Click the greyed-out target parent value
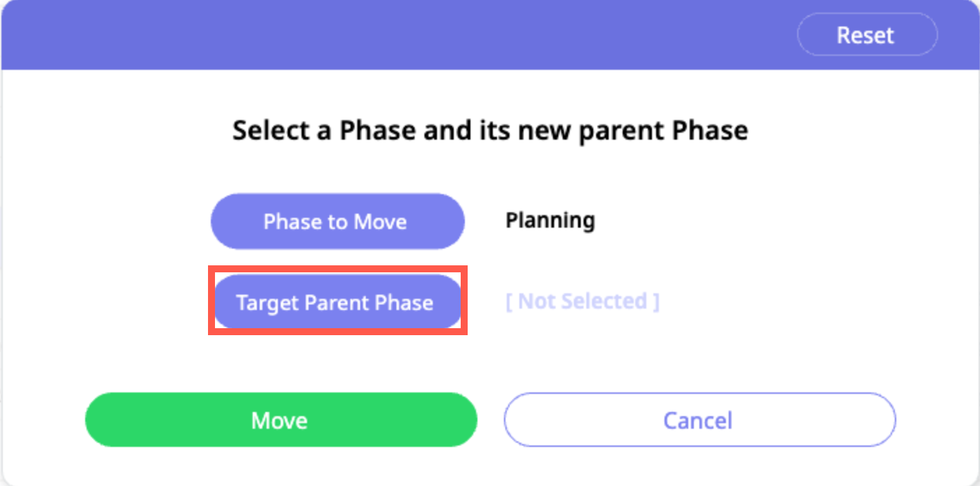This screenshot has width=980, height=486. 582,302
